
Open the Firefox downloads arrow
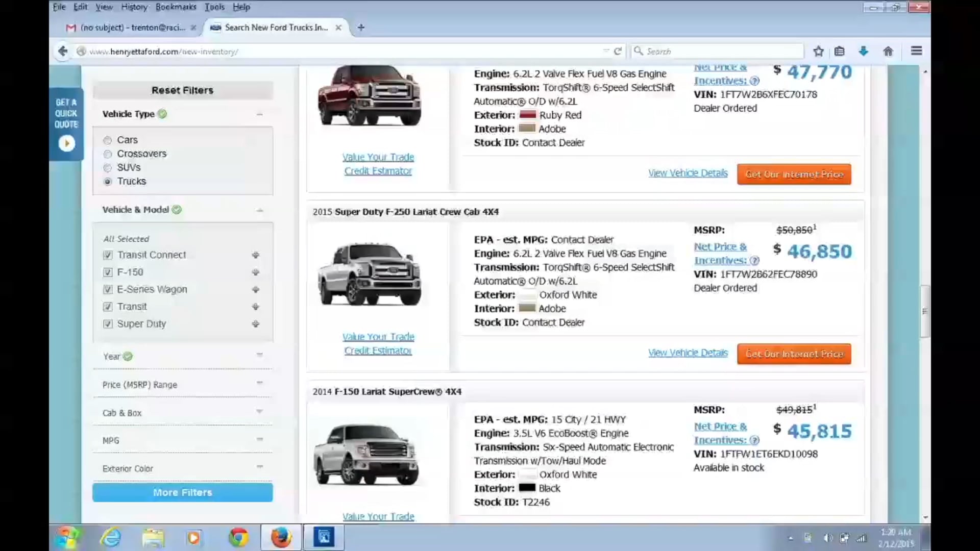point(863,51)
